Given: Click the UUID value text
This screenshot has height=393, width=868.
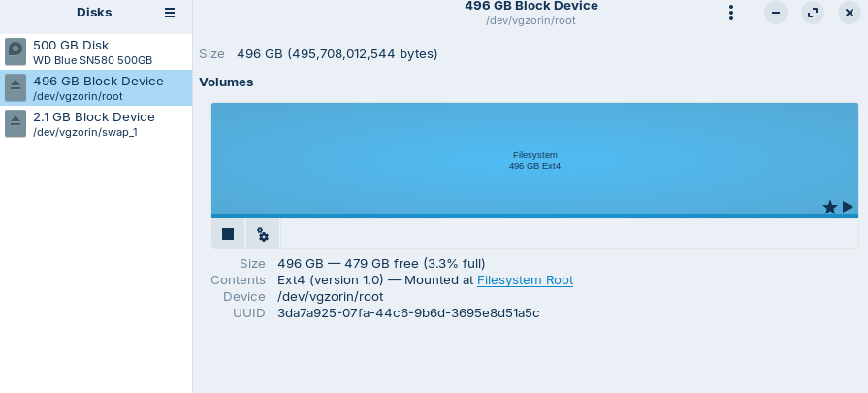Looking at the screenshot, I should point(408,313).
